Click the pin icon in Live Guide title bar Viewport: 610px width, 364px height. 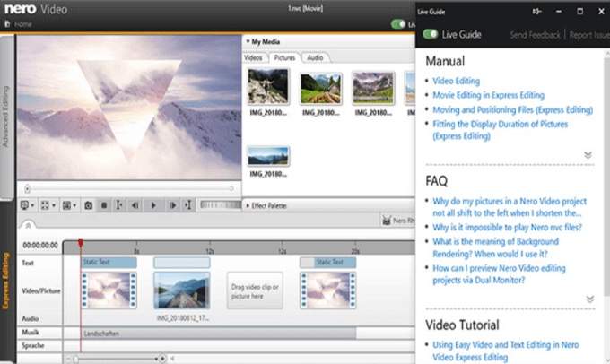[x=536, y=12]
